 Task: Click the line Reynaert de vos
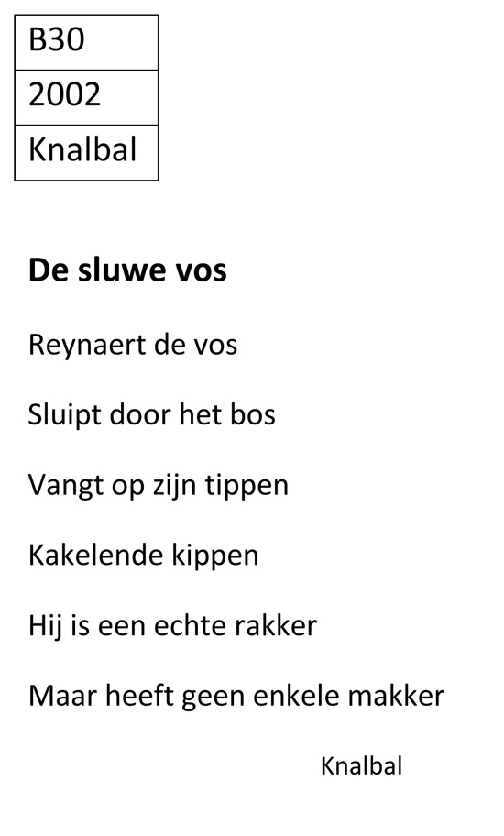(x=133, y=345)
